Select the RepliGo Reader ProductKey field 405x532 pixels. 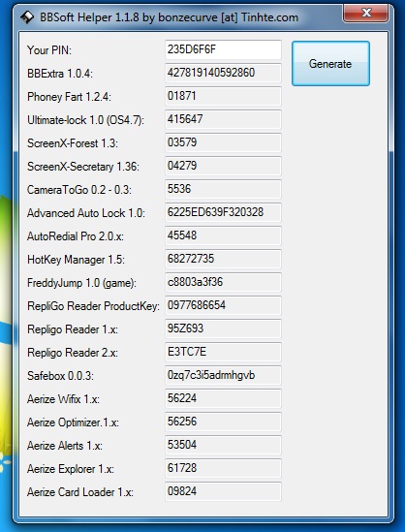click(x=223, y=305)
